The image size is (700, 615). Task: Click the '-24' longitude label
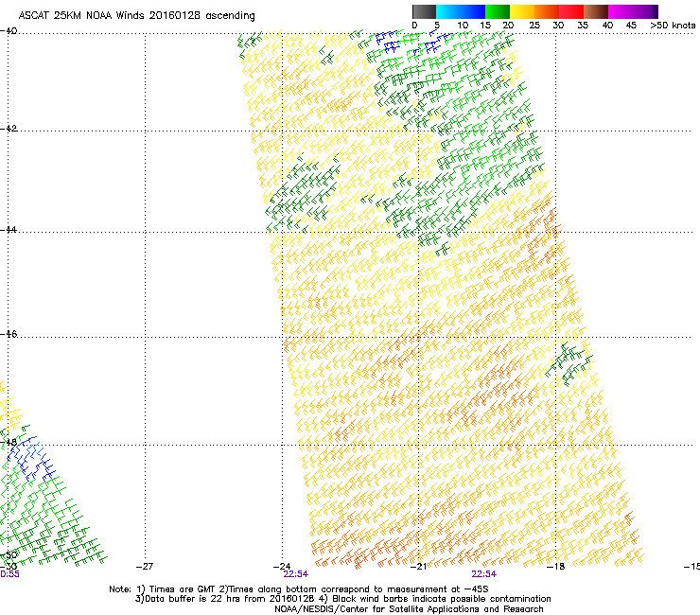[x=282, y=567]
